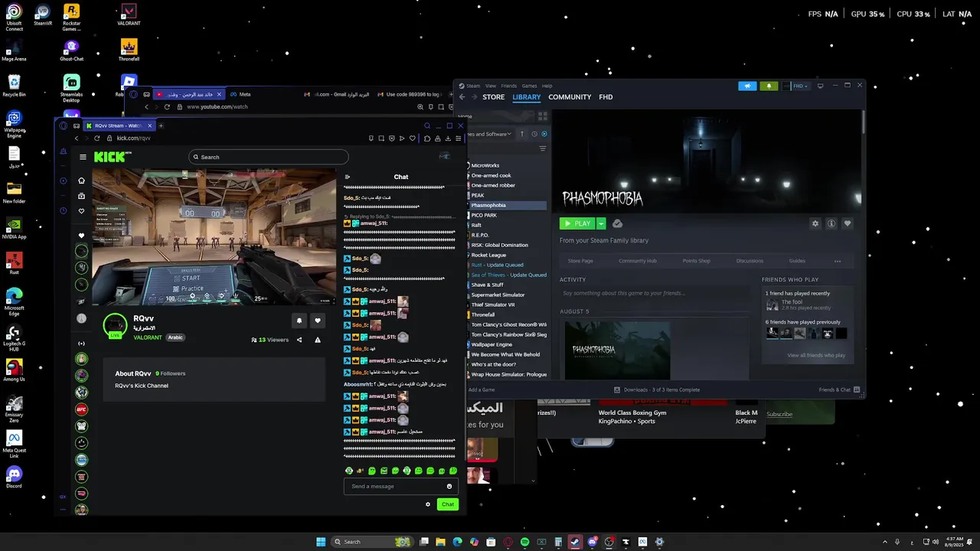The image size is (980, 551).
Task: Select Wallpaper Engine in library list
Action: tap(492, 344)
